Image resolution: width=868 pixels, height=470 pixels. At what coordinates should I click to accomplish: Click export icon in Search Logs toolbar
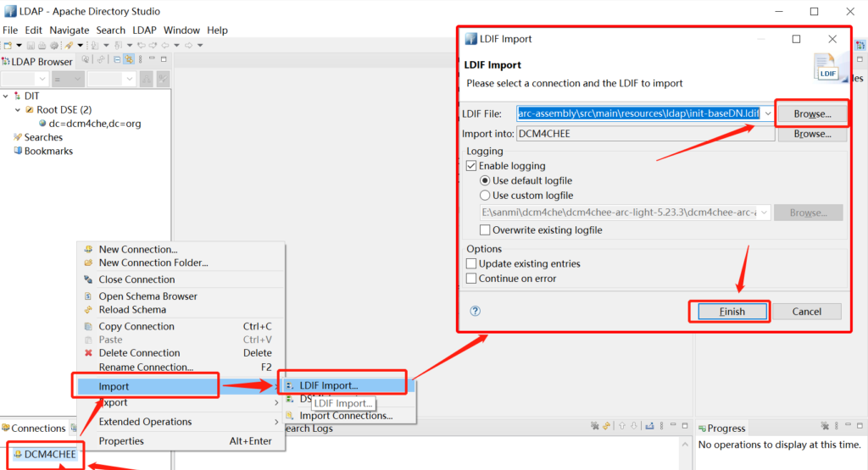point(649,426)
